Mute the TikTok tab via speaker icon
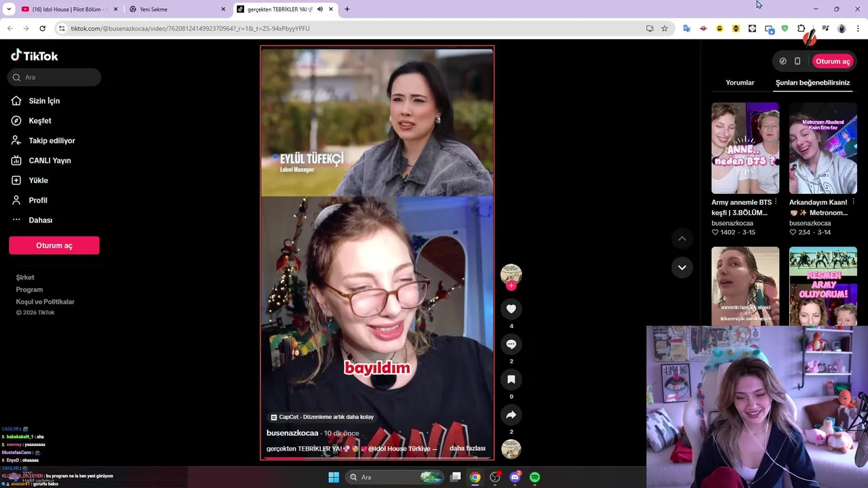Image resolution: width=868 pixels, height=488 pixels. [x=319, y=9]
